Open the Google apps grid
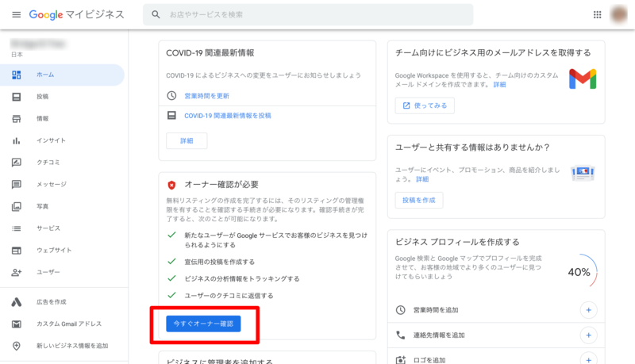 coord(598,14)
